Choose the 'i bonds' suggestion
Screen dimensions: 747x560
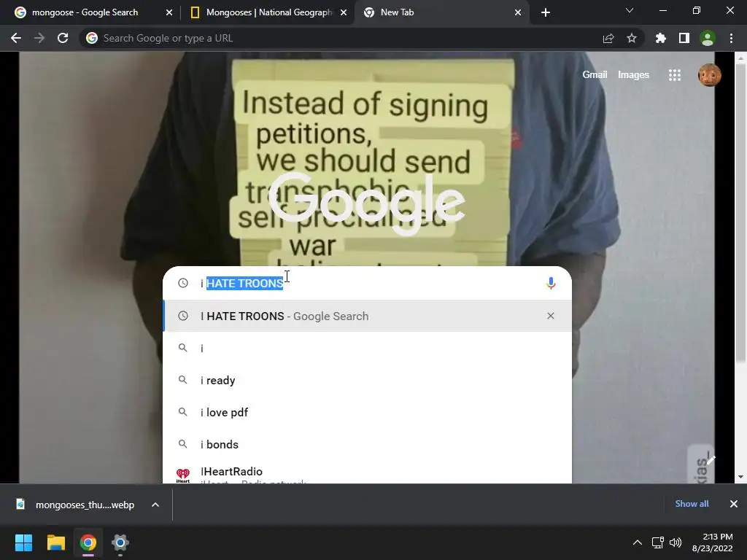(x=367, y=444)
